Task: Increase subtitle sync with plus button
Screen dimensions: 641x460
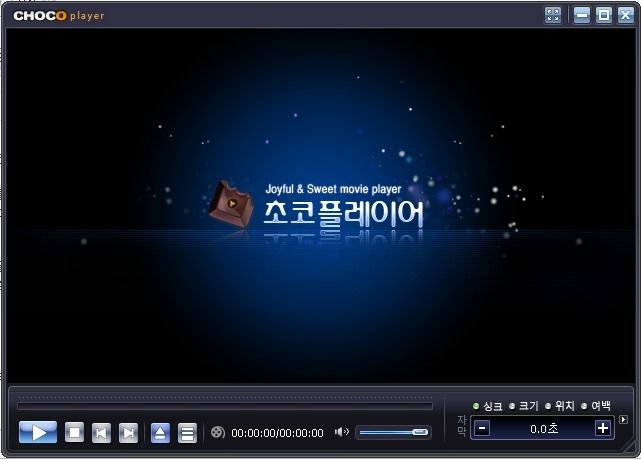Action: 603,429
